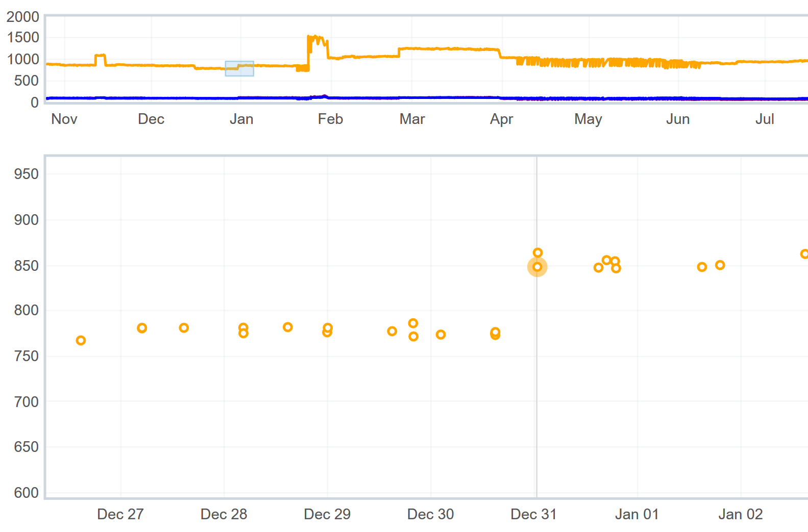
Task: Click the 850 y-axis tick label
Action: [x=27, y=266]
